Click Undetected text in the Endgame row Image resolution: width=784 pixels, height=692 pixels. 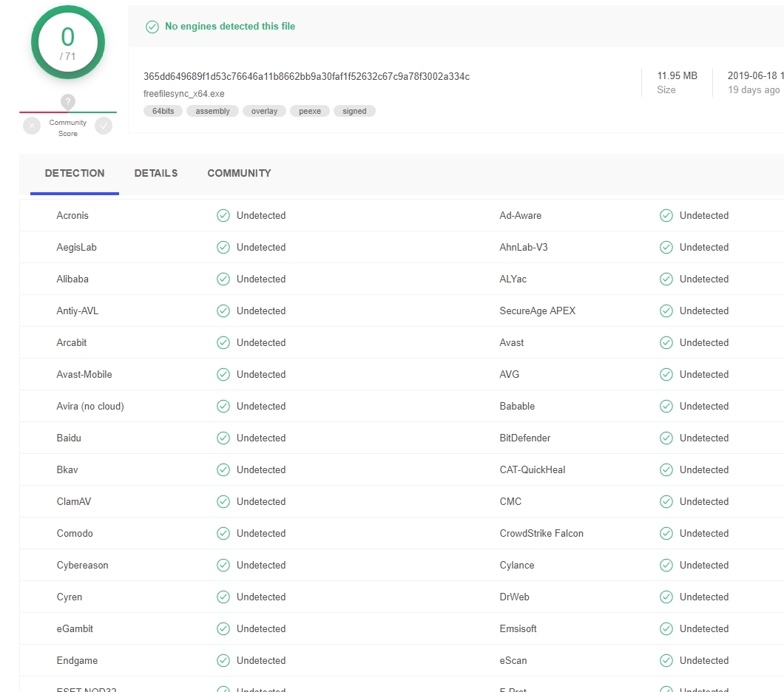tap(261, 660)
